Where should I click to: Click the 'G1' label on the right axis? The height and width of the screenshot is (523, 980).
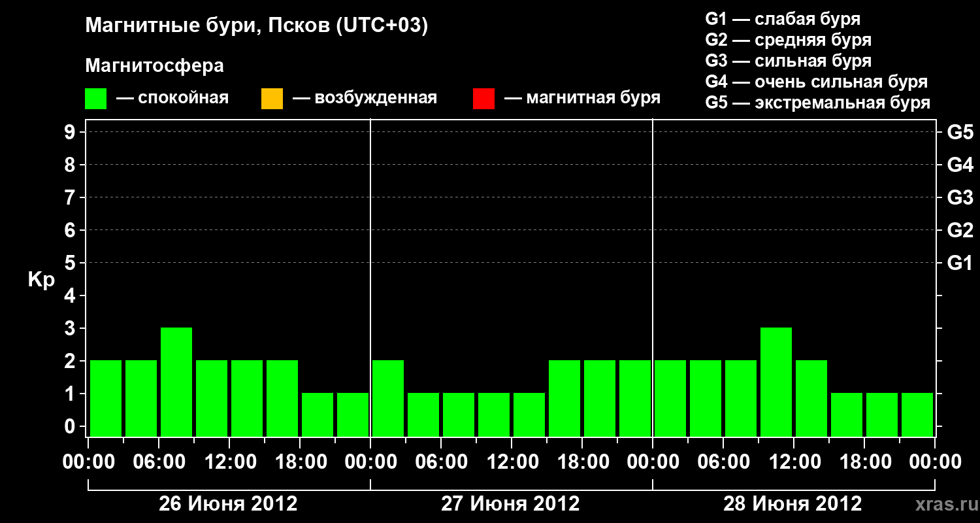(960, 263)
